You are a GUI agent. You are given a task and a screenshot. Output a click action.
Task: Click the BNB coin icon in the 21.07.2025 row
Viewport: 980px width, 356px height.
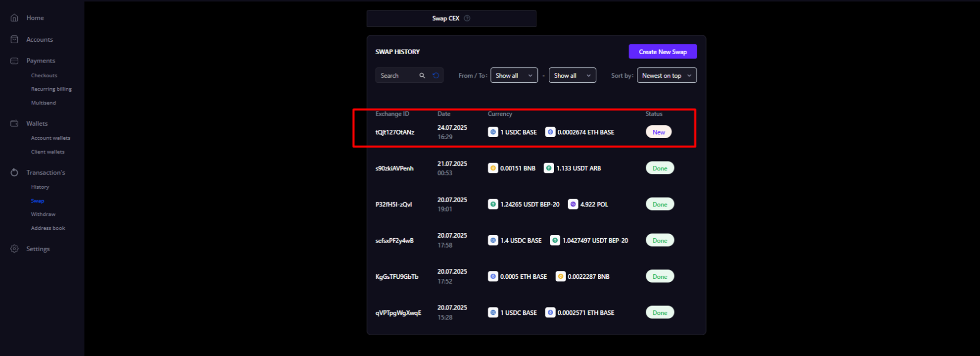tap(493, 168)
